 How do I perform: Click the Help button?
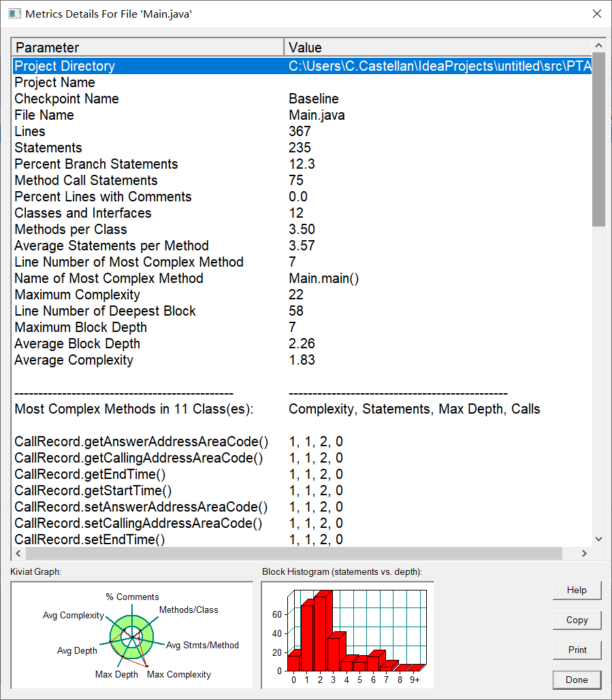[x=577, y=590]
